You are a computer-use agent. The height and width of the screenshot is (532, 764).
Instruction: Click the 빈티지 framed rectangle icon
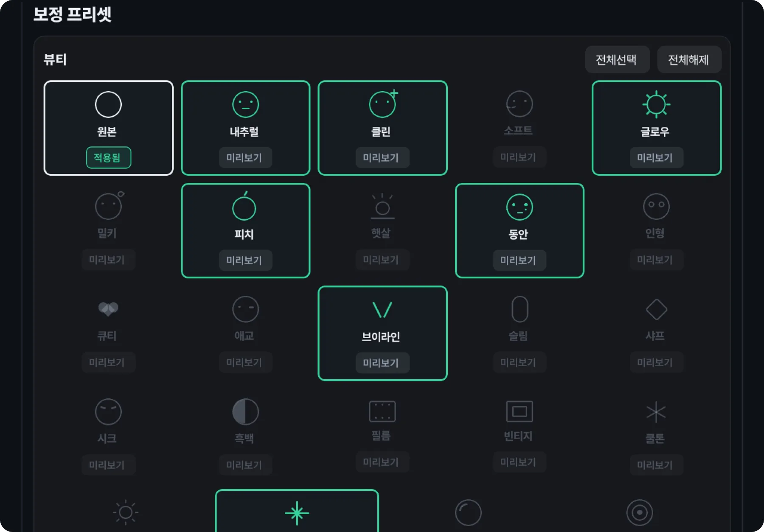click(520, 412)
